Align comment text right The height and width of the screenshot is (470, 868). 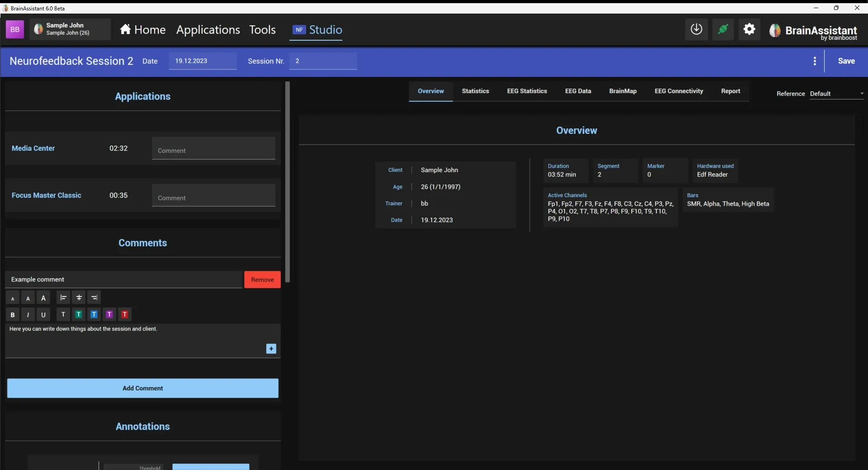(94, 298)
